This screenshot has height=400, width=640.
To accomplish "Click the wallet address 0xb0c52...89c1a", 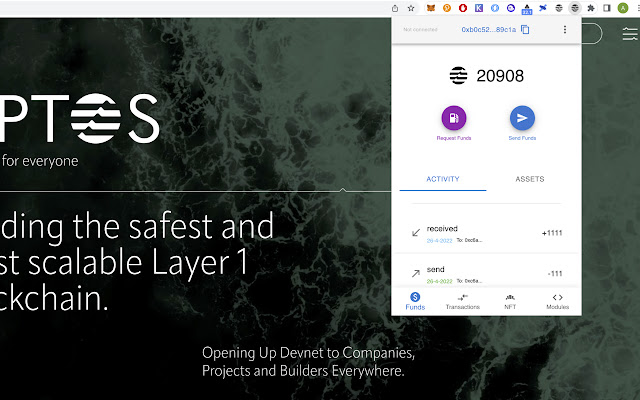I will point(489,29).
